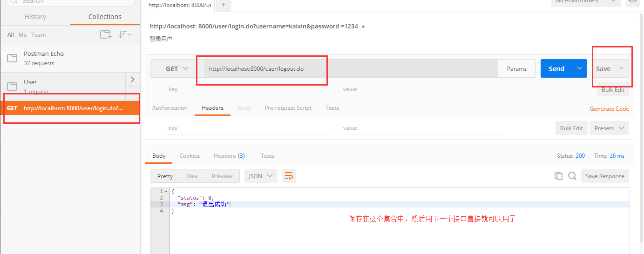644x254 pixels.
Task: Open request Tests tab
Action: [332, 107]
